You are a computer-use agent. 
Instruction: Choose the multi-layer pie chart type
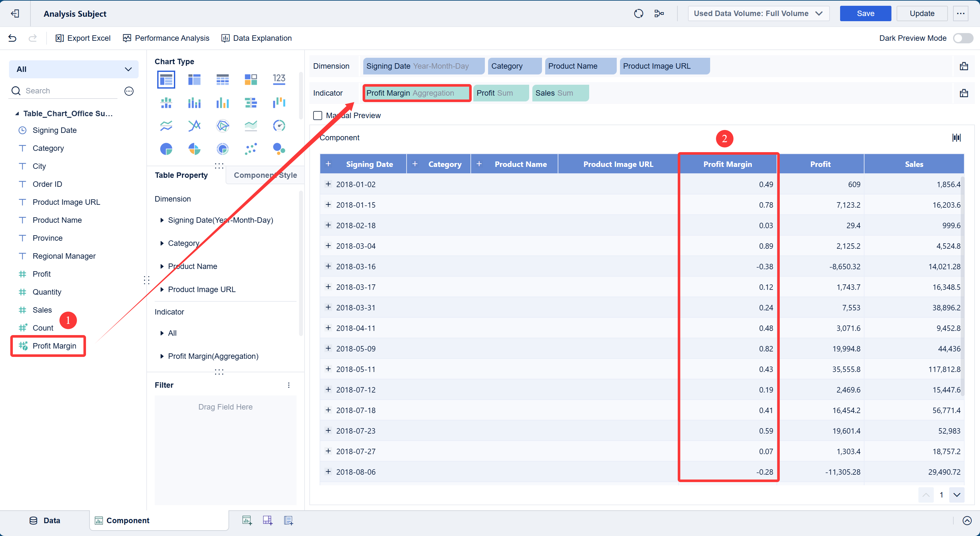(223, 149)
